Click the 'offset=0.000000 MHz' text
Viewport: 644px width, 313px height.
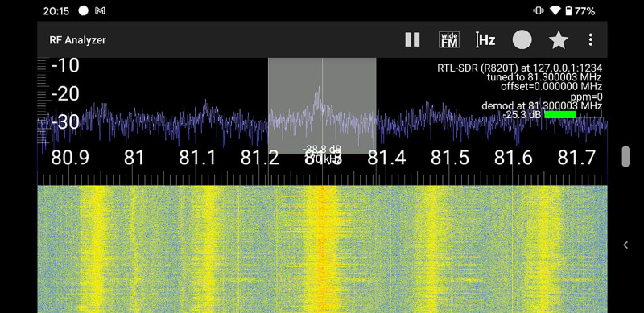(x=551, y=87)
